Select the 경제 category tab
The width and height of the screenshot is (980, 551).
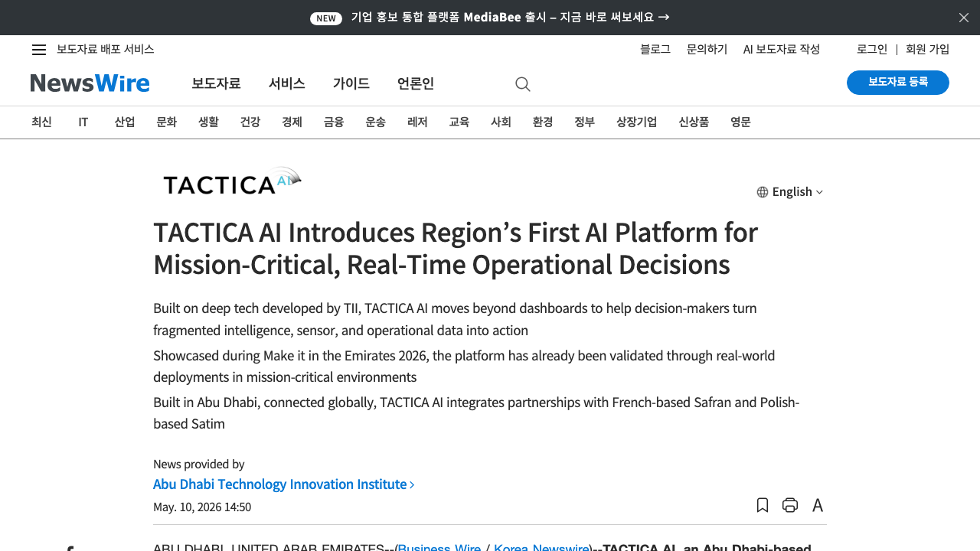pyautogui.click(x=292, y=122)
